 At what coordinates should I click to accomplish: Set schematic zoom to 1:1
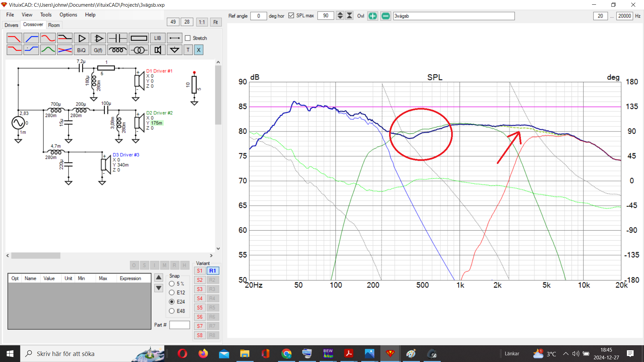pyautogui.click(x=202, y=22)
